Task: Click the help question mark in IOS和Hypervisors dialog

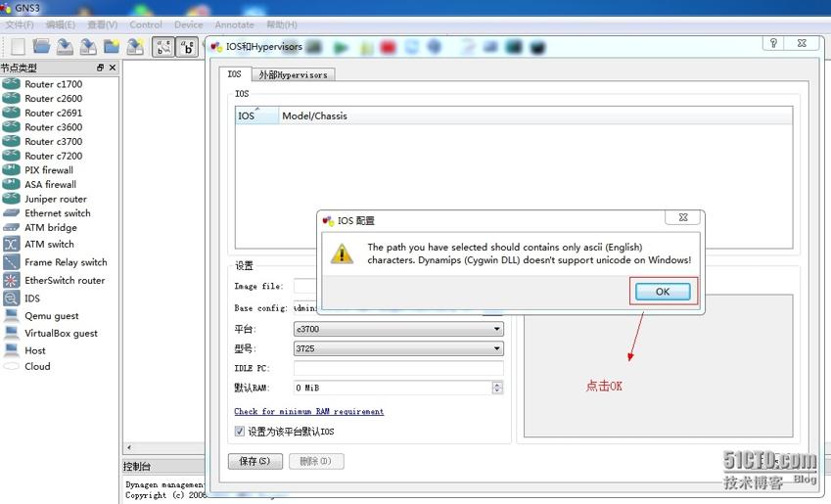Action: click(774, 43)
